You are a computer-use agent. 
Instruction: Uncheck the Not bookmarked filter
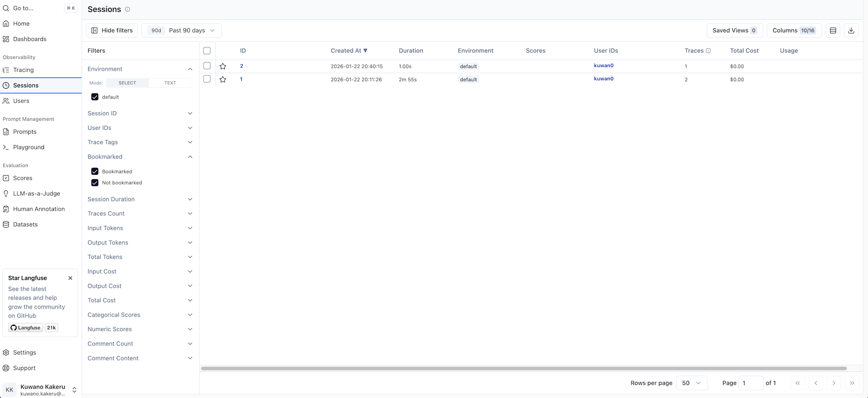(95, 183)
